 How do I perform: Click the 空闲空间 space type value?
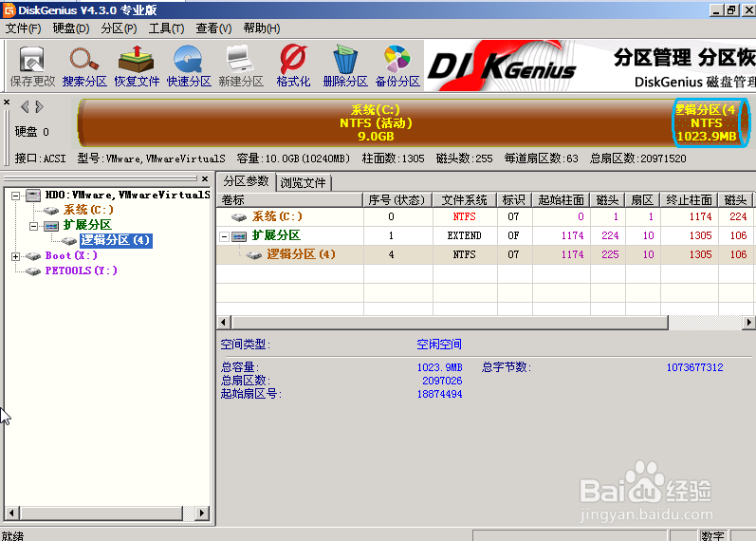point(439,345)
